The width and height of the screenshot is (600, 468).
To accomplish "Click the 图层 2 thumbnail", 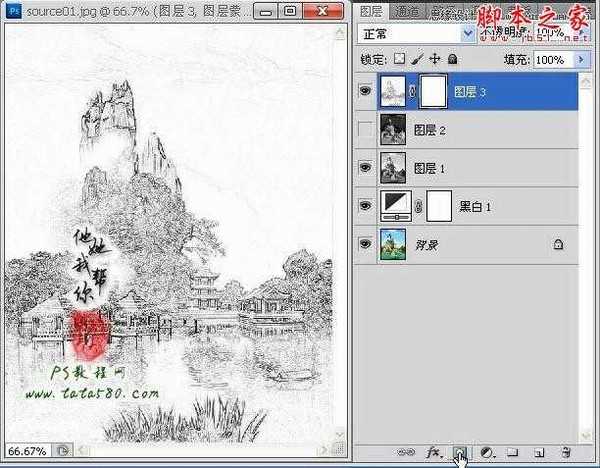I will pyautogui.click(x=393, y=130).
